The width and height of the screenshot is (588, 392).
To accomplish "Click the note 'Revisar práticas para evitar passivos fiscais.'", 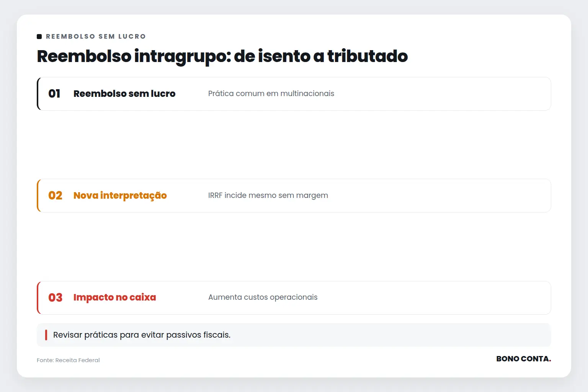I will pyautogui.click(x=142, y=335).
